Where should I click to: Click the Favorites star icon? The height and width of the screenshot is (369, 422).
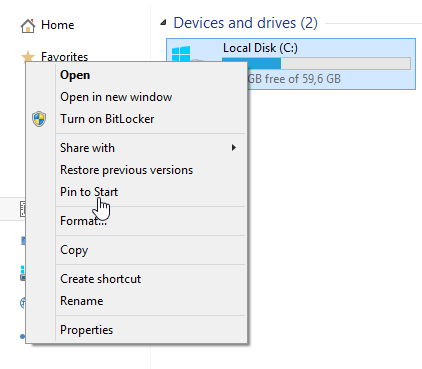tap(28, 56)
